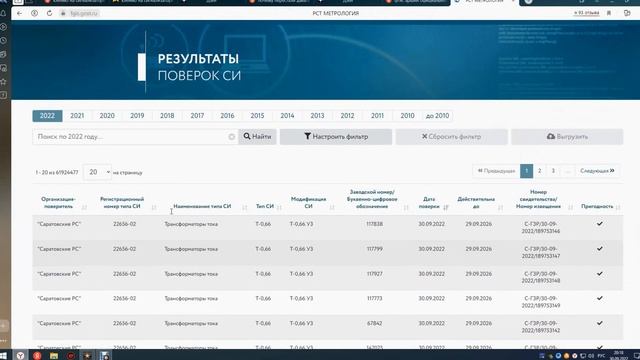Viewport: 640px width, 360px height.
Task: Click factory number 117773 cell
Action: click(x=374, y=299)
